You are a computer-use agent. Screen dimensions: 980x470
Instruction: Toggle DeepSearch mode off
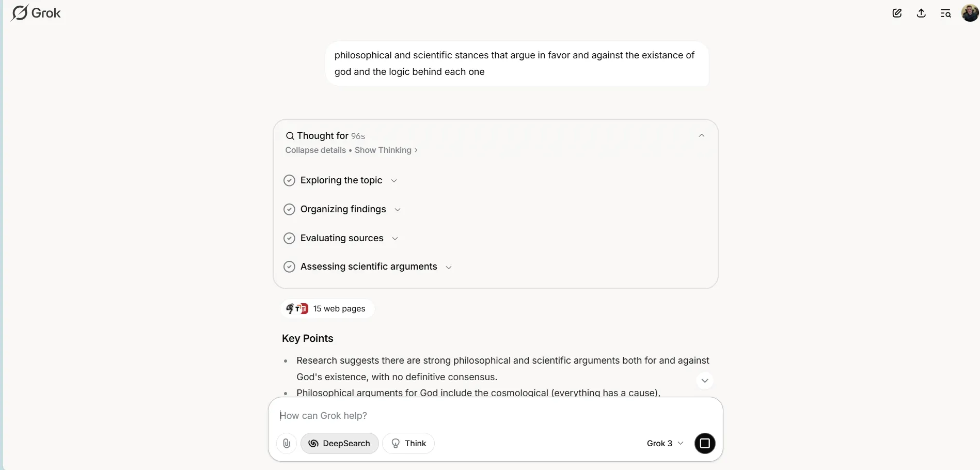tap(339, 443)
